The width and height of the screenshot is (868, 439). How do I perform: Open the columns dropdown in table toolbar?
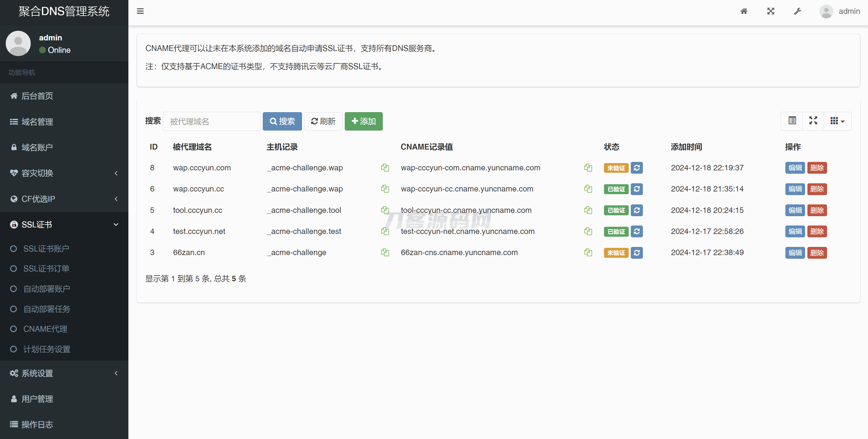pyautogui.click(x=837, y=121)
